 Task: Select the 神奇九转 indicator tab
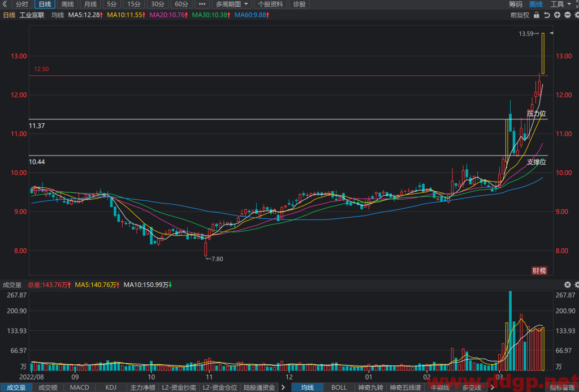coord(370,387)
